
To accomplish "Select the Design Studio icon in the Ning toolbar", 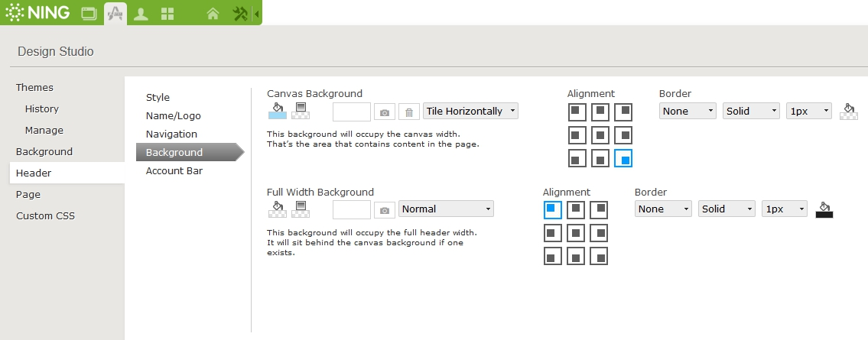I will click(x=115, y=14).
